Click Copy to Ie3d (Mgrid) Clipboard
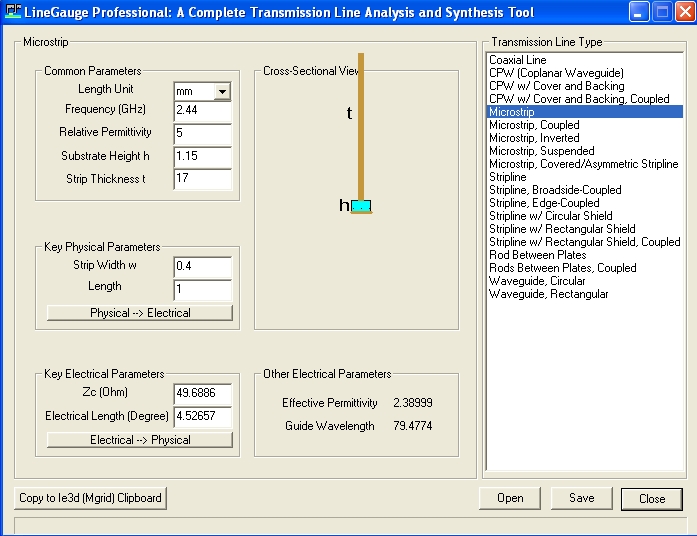 point(90,498)
